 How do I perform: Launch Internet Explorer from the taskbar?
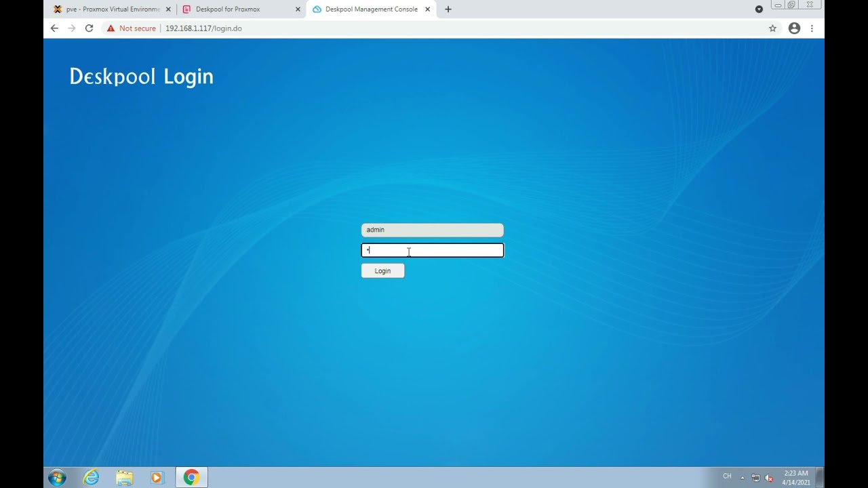(91, 478)
